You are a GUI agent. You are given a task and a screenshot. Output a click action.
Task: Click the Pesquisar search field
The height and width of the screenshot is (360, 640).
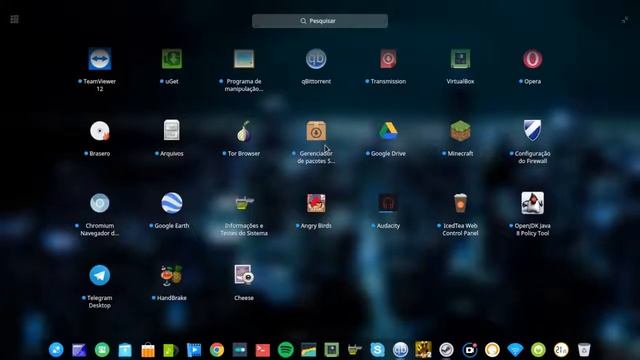tap(320, 21)
